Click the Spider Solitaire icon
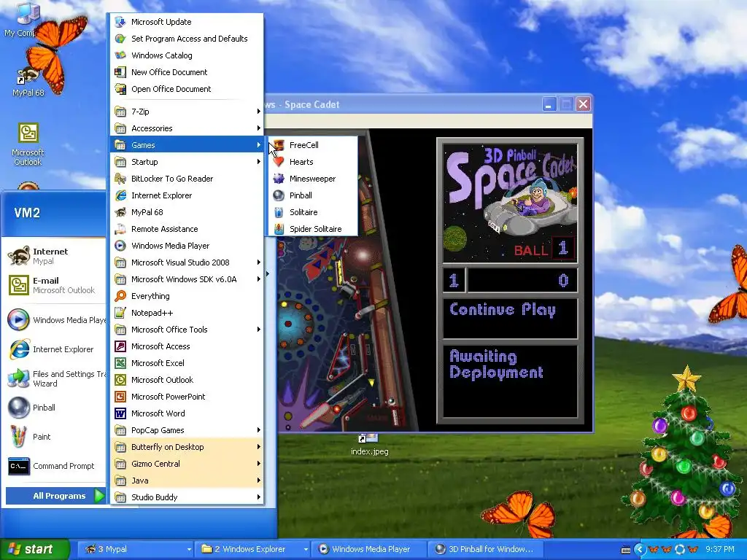The image size is (747, 560). coord(279,229)
